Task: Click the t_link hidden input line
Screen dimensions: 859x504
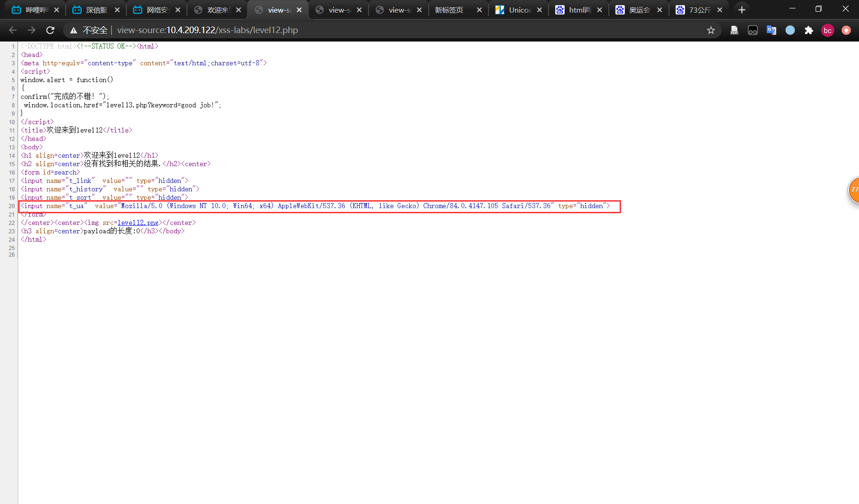Action: (x=105, y=181)
